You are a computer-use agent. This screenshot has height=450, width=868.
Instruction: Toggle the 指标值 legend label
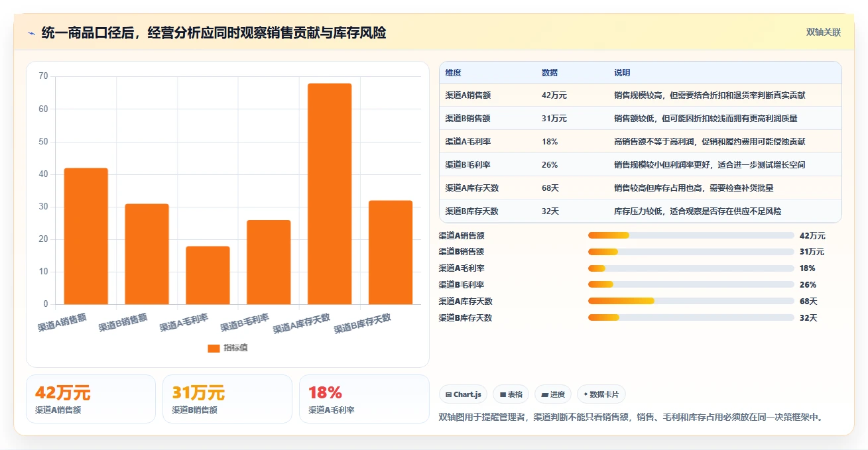tap(236, 348)
